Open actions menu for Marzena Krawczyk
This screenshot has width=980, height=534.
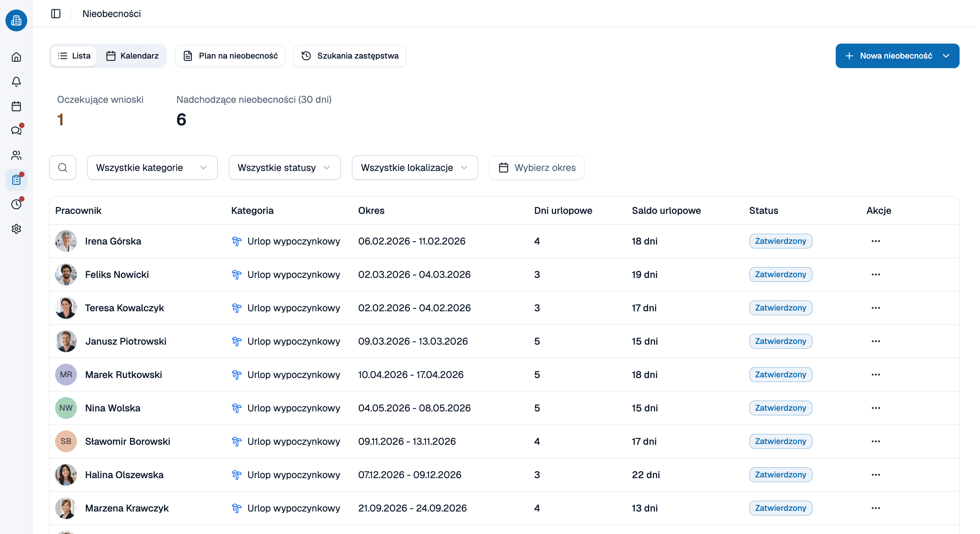[876, 508]
